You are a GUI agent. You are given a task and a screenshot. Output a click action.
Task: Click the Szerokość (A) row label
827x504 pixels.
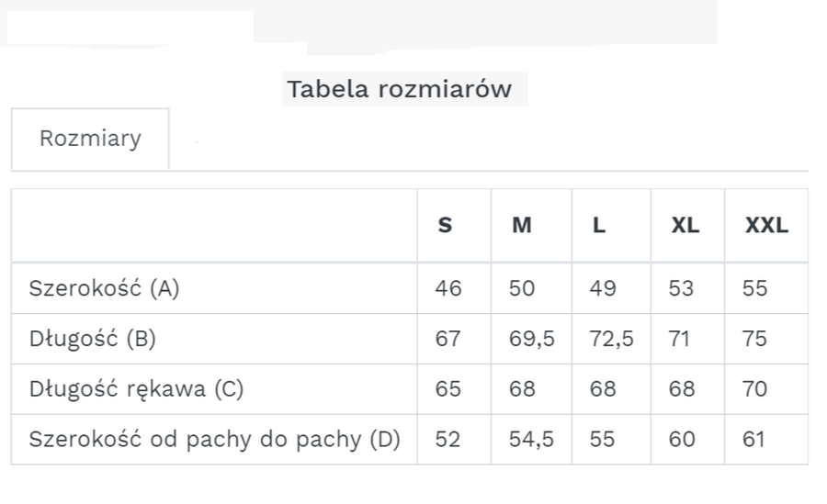click(104, 288)
